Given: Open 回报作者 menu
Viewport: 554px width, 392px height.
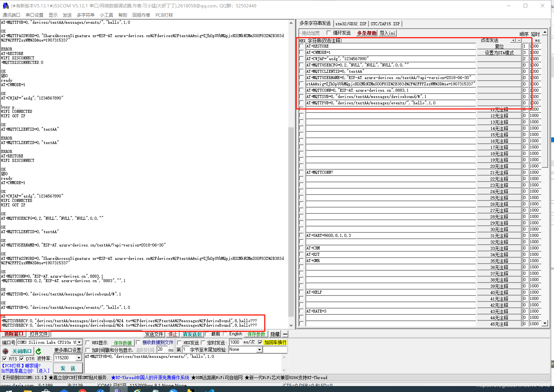Looking at the screenshot, I should coord(141,15).
